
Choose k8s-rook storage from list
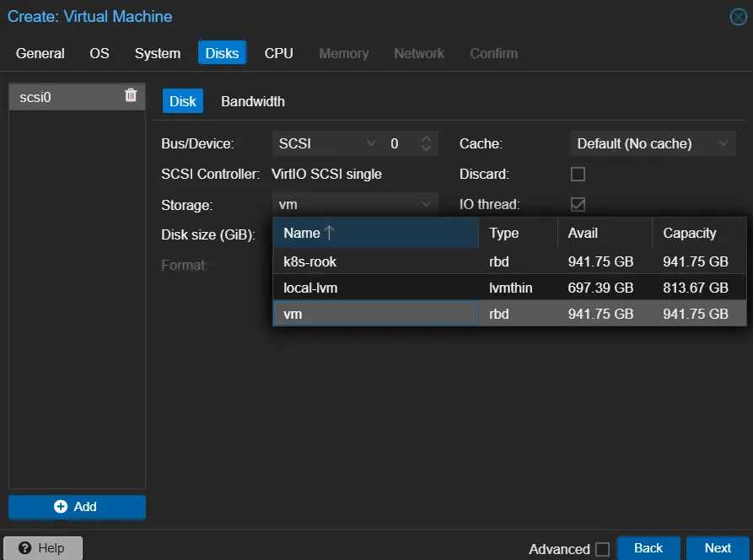click(509, 261)
